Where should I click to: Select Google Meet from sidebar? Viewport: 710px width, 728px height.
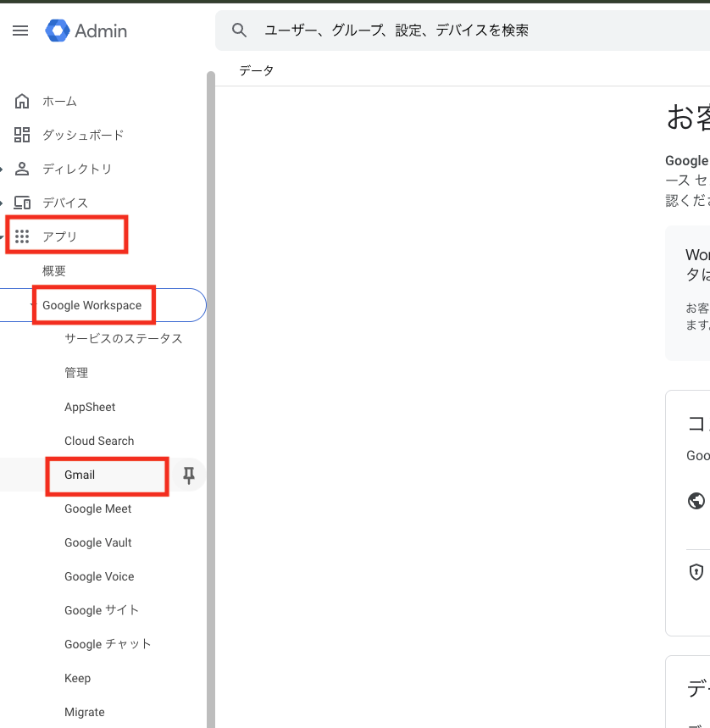[x=97, y=509]
